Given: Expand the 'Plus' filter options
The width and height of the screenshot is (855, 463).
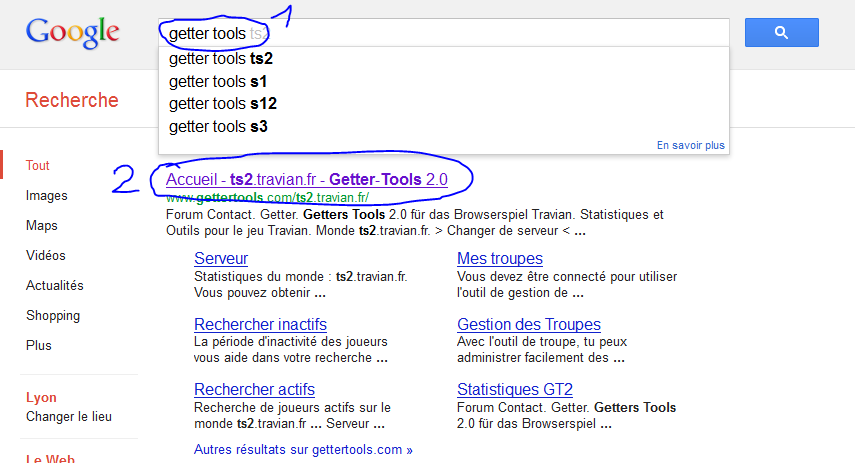Looking at the screenshot, I should 38,345.
